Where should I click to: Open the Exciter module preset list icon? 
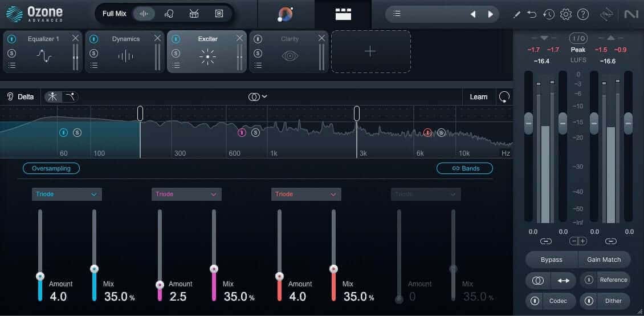coord(176,66)
